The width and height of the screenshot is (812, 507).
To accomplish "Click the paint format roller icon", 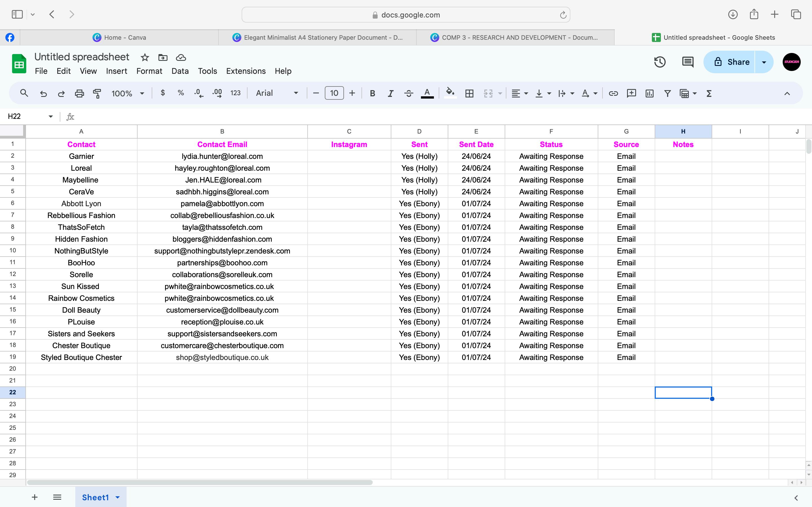I will coord(97,94).
